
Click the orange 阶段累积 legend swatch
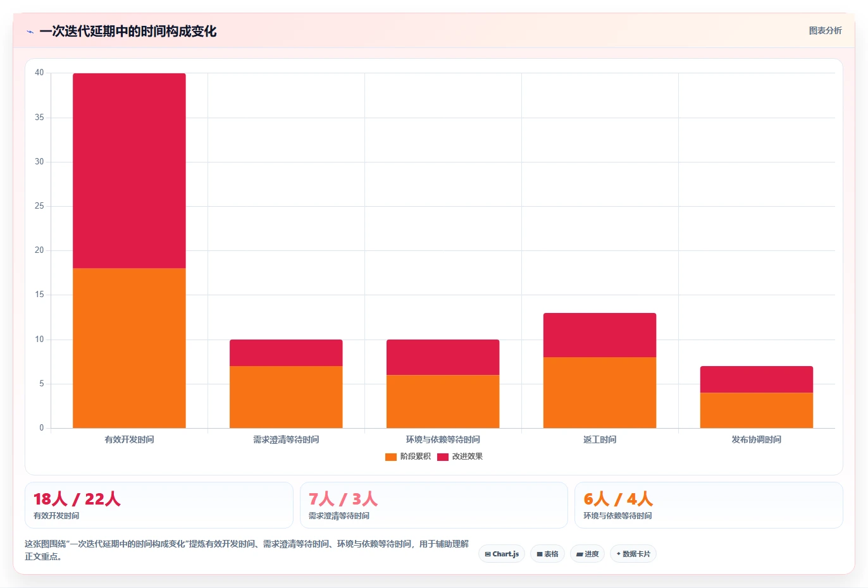pos(391,456)
